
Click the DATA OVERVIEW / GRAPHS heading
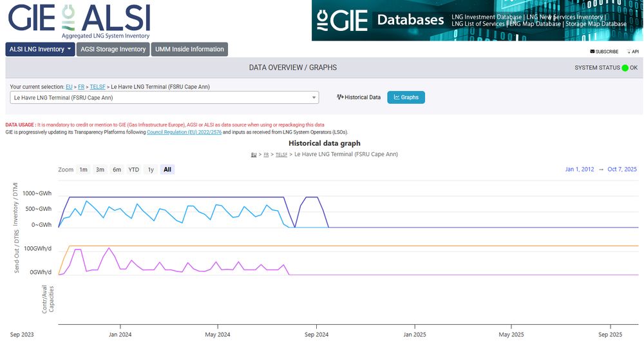click(x=293, y=68)
